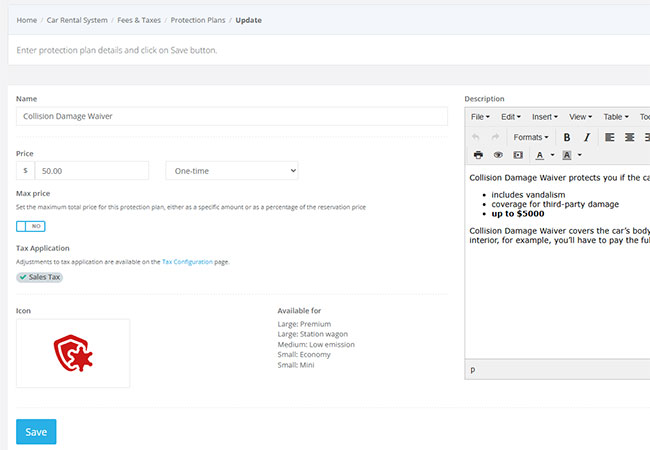Image resolution: width=650 pixels, height=450 pixels.
Task: Click 'Medium: Low emission' list entry
Action: [316, 344]
